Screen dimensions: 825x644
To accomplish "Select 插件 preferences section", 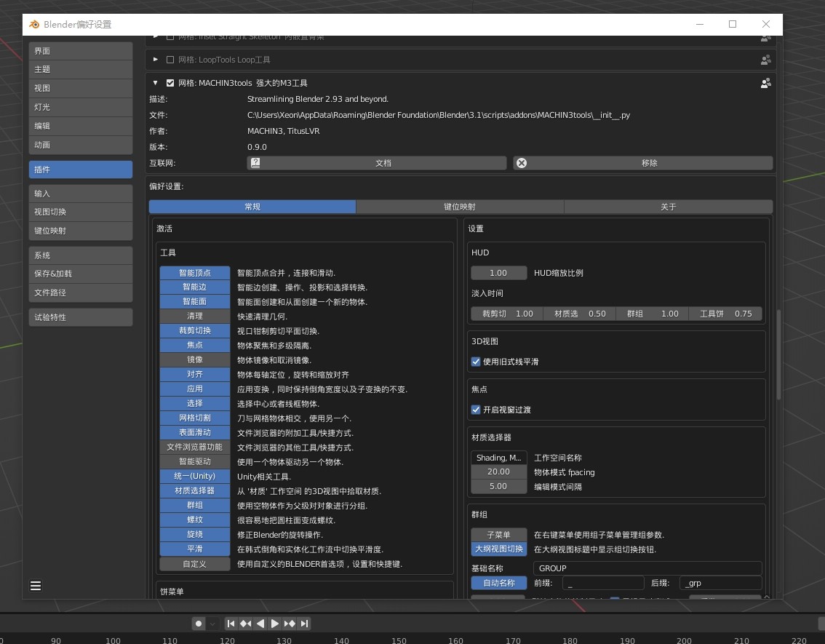I will (x=81, y=170).
